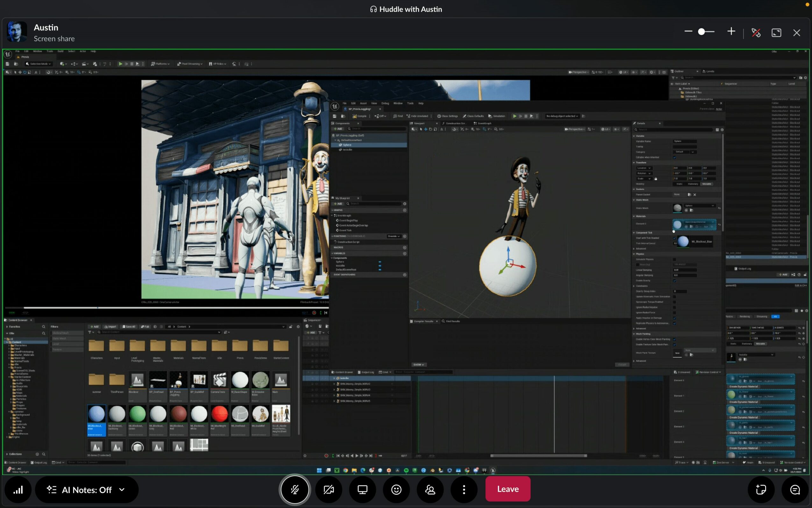Open the connection signal strength indicator
812x508 pixels.
pos(18,490)
